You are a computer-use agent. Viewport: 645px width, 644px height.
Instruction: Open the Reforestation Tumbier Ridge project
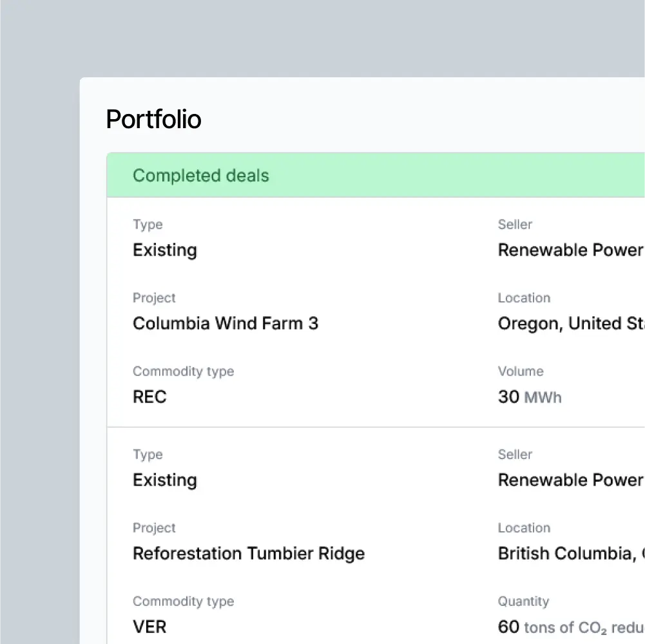(x=249, y=553)
